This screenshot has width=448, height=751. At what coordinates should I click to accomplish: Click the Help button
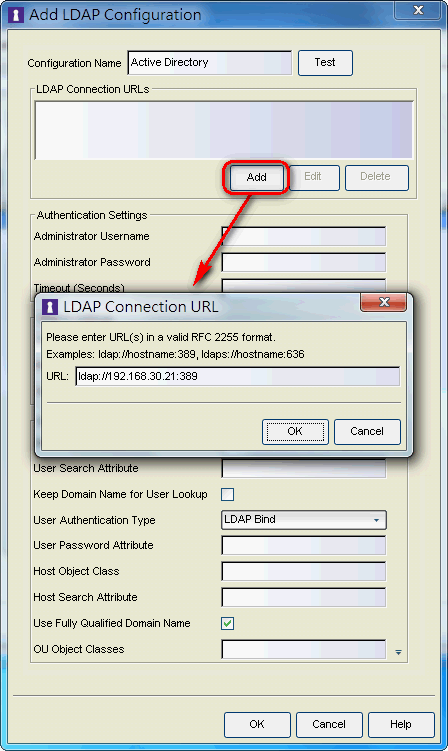401,724
